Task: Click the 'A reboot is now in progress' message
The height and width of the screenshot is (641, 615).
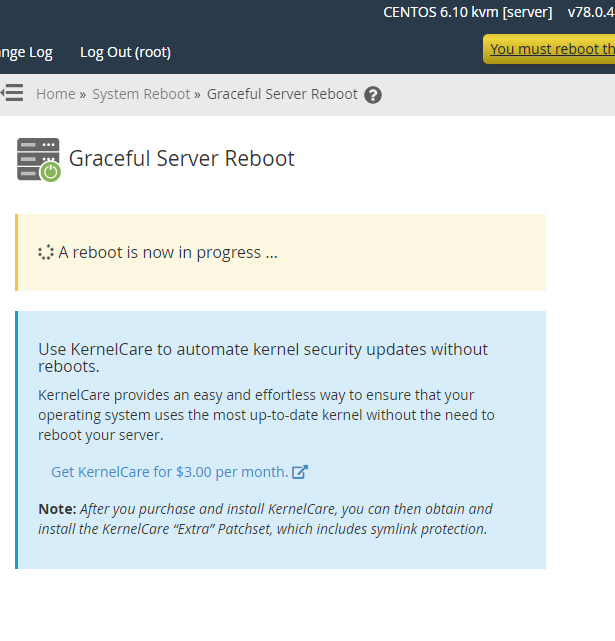Action: 168,253
